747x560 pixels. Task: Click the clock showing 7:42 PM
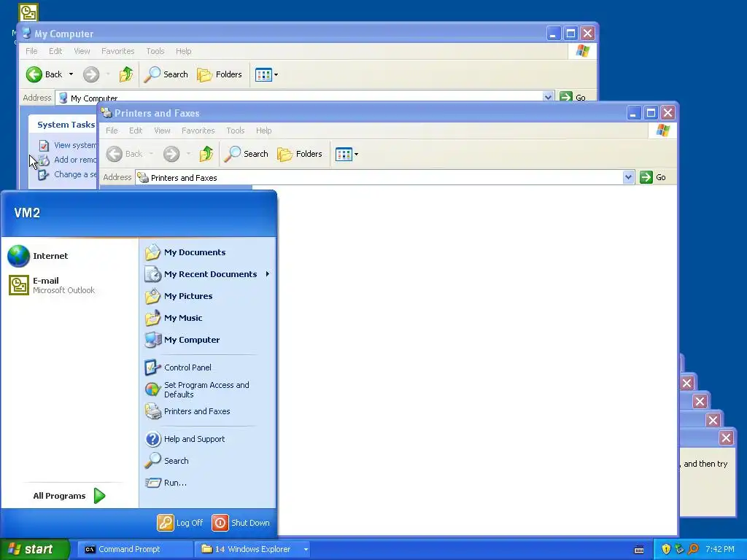[720, 549]
